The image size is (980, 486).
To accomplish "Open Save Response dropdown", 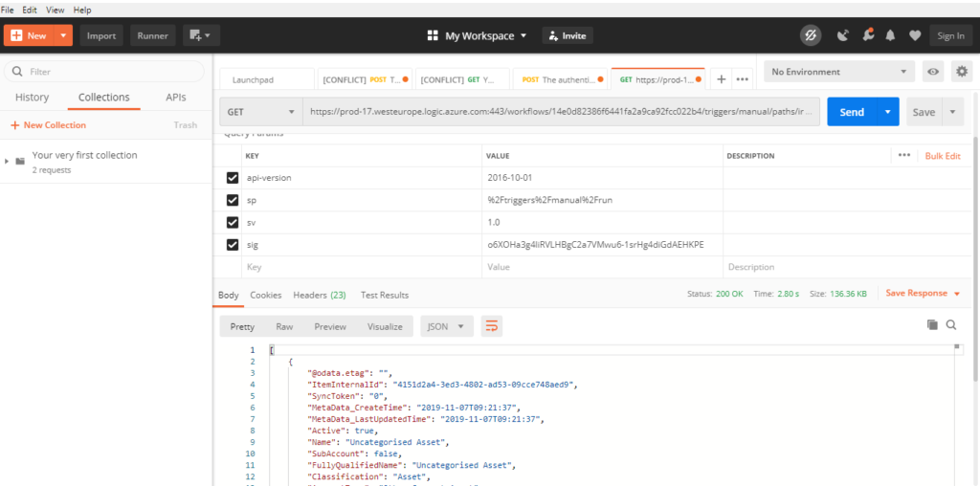I will click(x=923, y=293).
